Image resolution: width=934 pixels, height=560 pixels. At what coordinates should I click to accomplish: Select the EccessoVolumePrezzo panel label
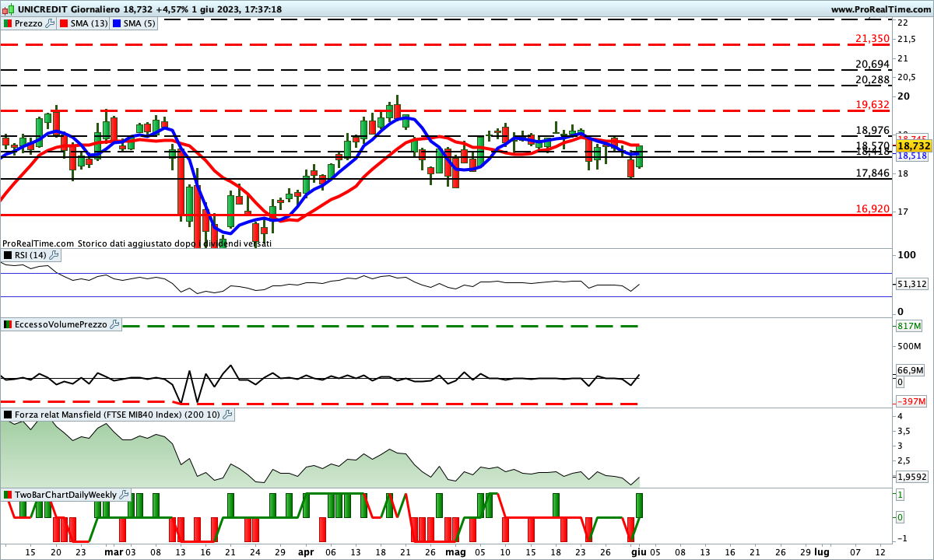(61, 325)
